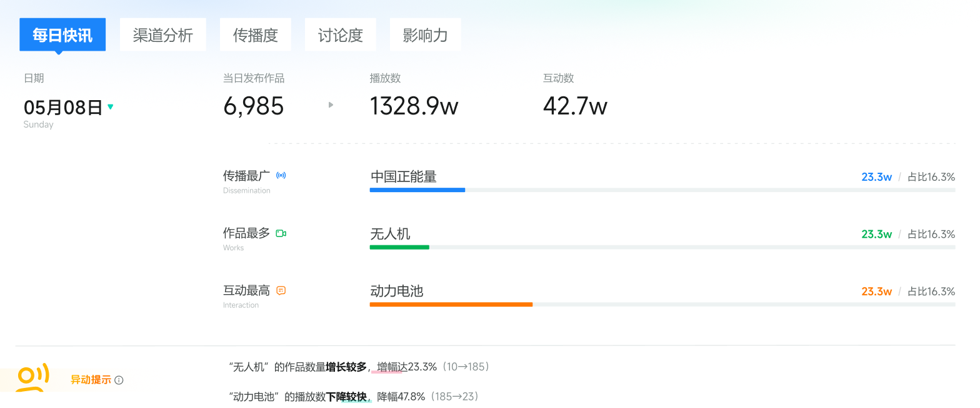Select the active 每日快讯 tab

pos(62,35)
